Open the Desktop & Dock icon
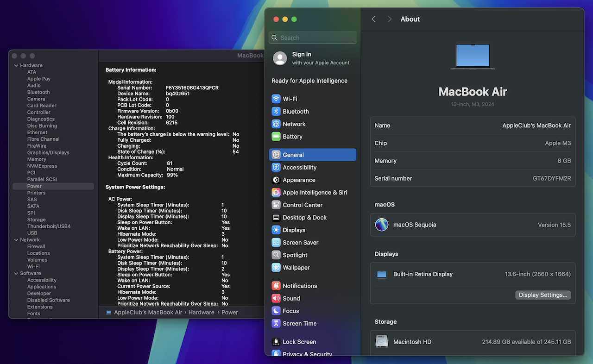The height and width of the screenshot is (364, 593). coord(276,217)
